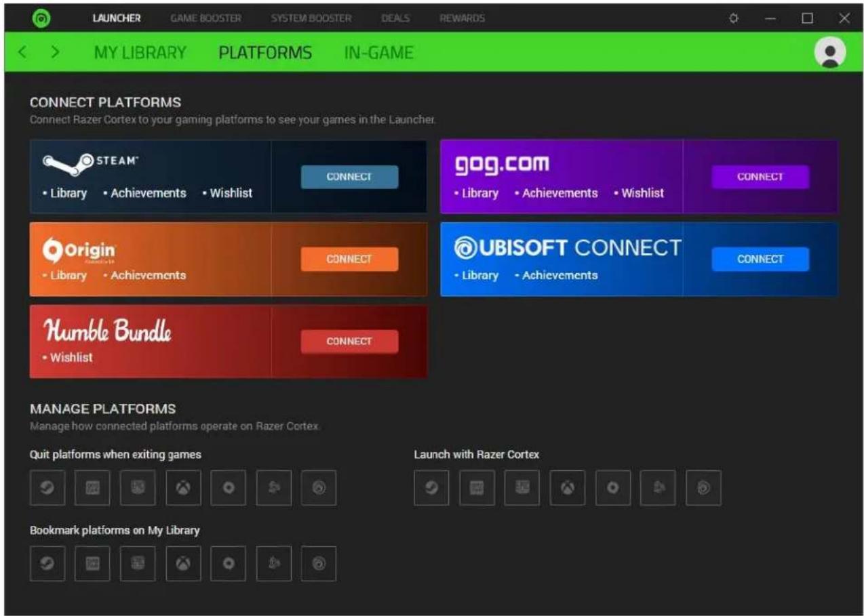Click Steam card's Achievements text
This screenshot has width=864, height=616.
(149, 193)
